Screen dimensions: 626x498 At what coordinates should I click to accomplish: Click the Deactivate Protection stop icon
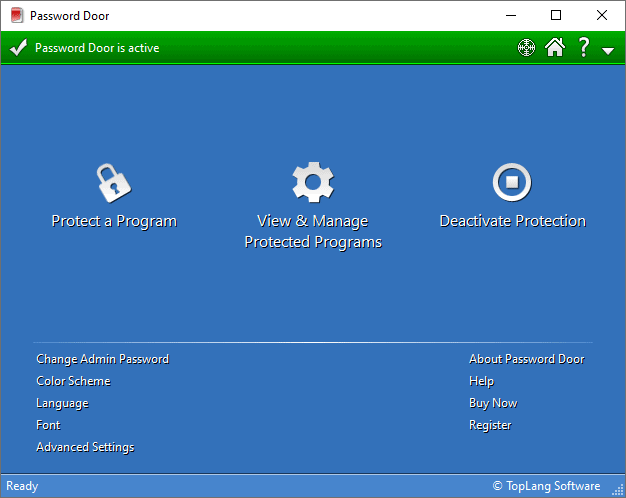tap(512, 183)
